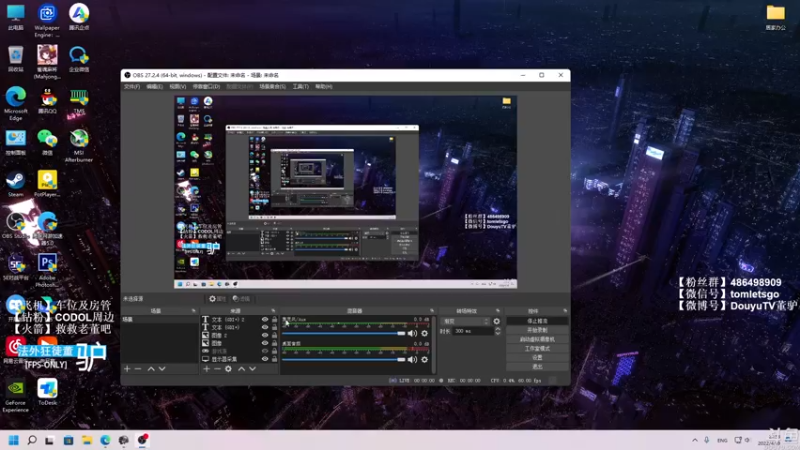Select the scene entry in Scenes list
The height and width of the screenshot is (450, 800).
pos(159,319)
